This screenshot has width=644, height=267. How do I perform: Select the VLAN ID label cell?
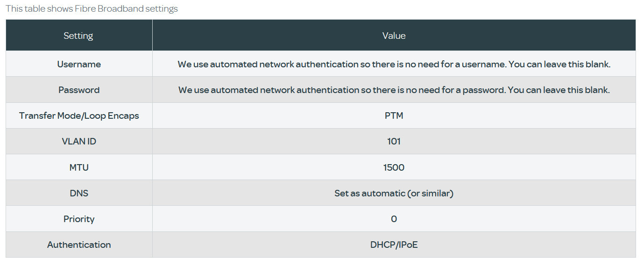[x=79, y=141]
